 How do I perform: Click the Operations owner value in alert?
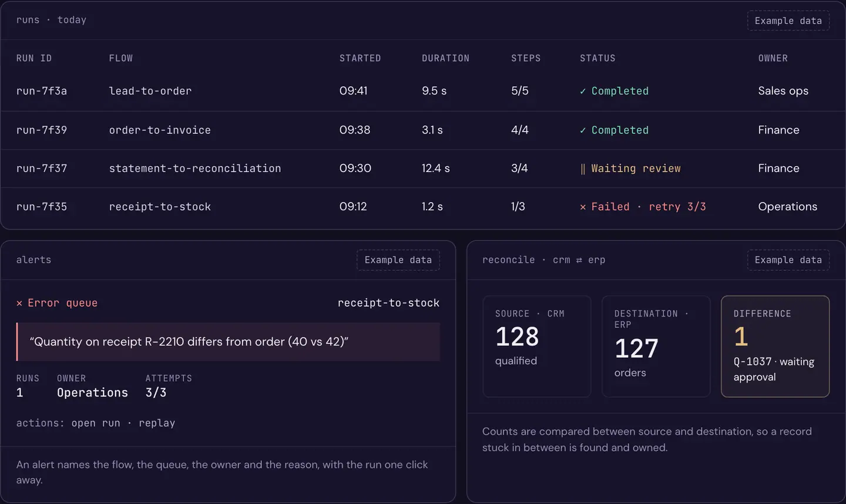[92, 392]
